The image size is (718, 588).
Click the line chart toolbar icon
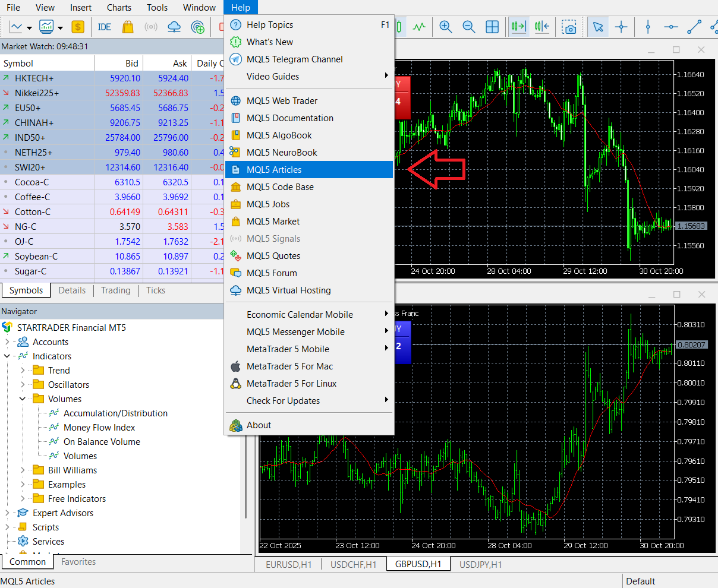[420, 27]
